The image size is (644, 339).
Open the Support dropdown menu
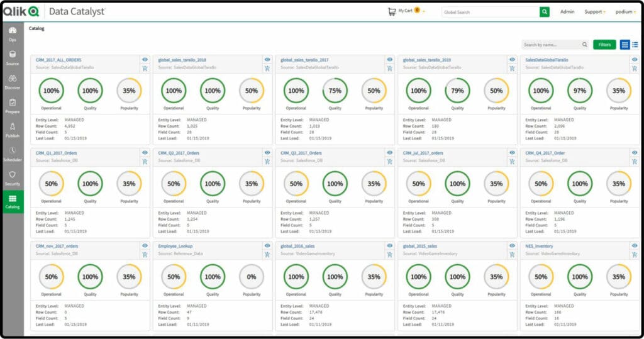(595, 12)
